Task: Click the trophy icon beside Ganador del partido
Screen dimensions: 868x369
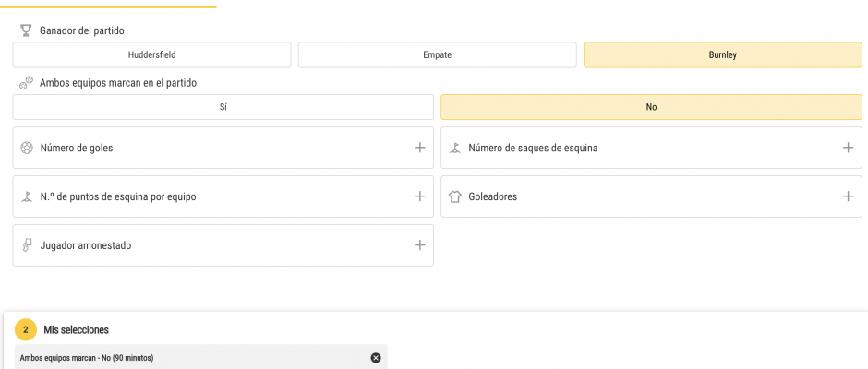Action: click(x=26, y=30)
